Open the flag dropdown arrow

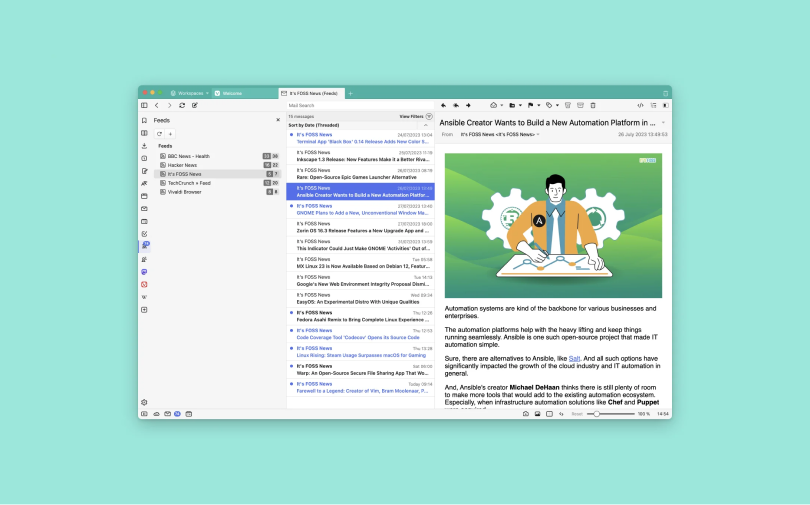click(540, 105)
